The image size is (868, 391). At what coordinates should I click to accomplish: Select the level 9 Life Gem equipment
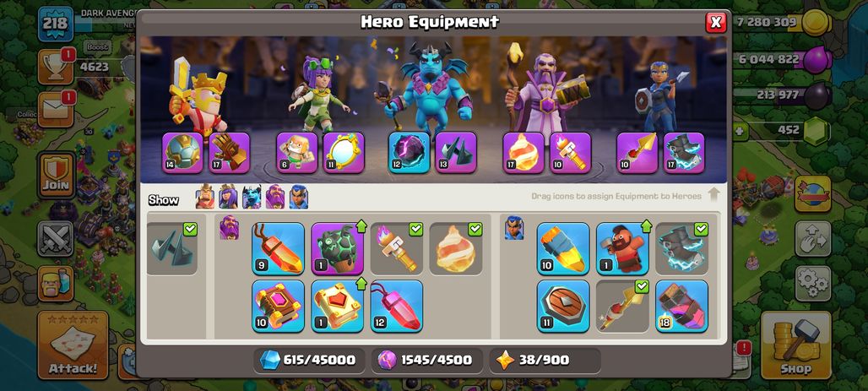pyautogui.click(x=279, y=248)
